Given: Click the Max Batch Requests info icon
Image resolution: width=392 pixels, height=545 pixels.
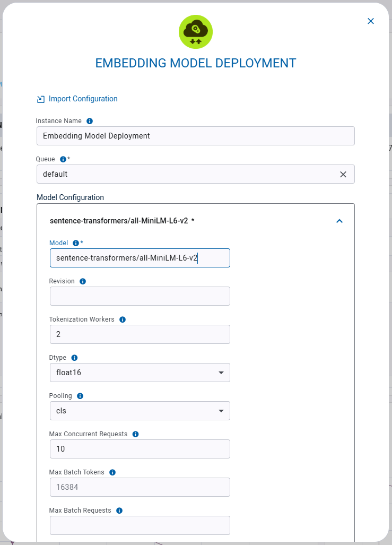Looking at the screenshot, I should 118,511.
